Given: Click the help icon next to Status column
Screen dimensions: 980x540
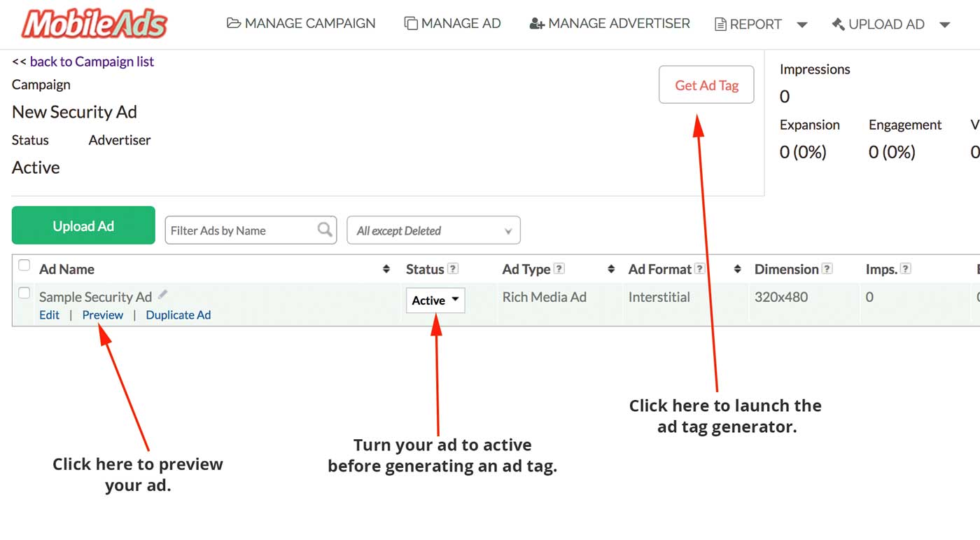Looking at the screenshot, I should 453,269.
